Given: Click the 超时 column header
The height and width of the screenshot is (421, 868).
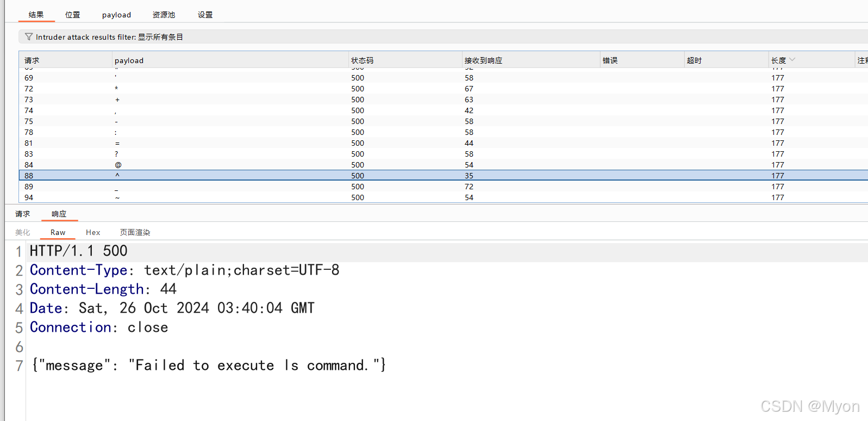Looking at the screenshot, I should click(694, 60).
